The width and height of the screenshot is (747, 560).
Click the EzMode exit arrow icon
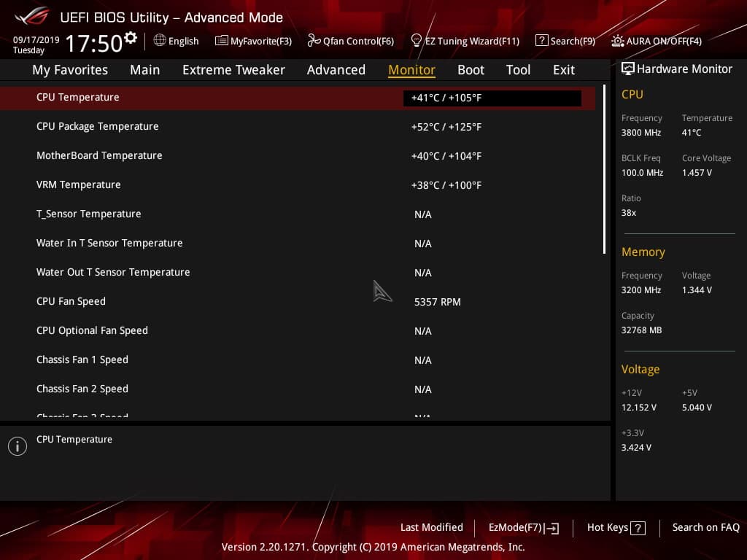click(x=551, y=528)
